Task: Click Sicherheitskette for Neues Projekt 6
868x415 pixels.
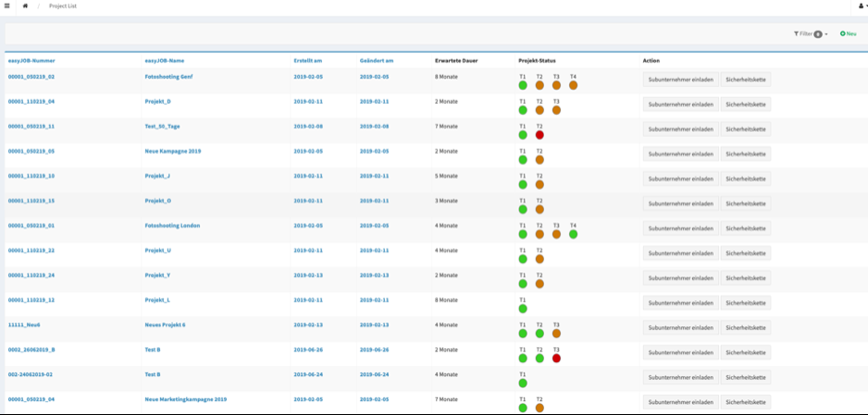Action: (745, 328)
